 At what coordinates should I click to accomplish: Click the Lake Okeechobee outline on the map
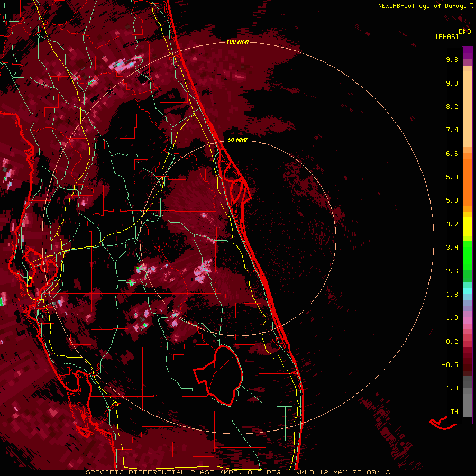click(219, 376)
